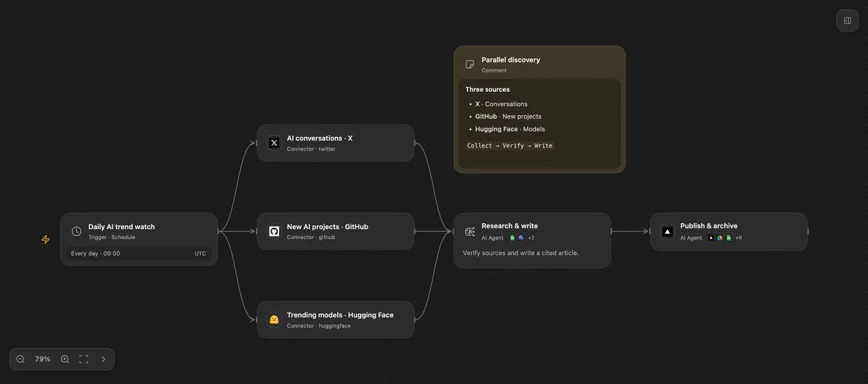Zoom in the canvas

coord(65,359)
